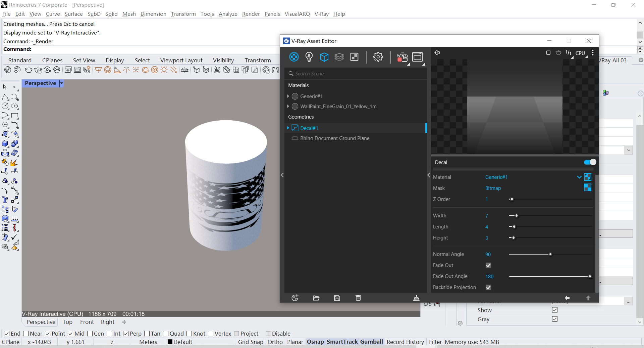Click the import asset folder icon
The image size is (644, 348).
[x=316, y=298]
